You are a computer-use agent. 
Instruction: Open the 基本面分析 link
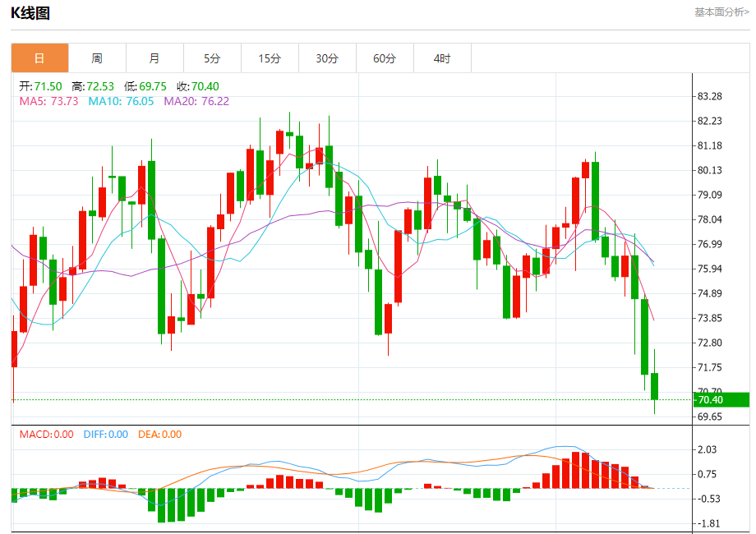[721, 12]
